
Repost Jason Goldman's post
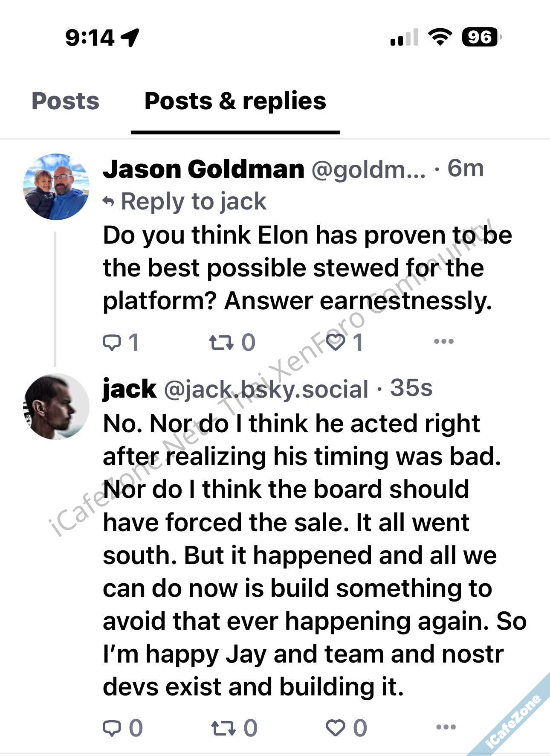click(x=221, y=342)
